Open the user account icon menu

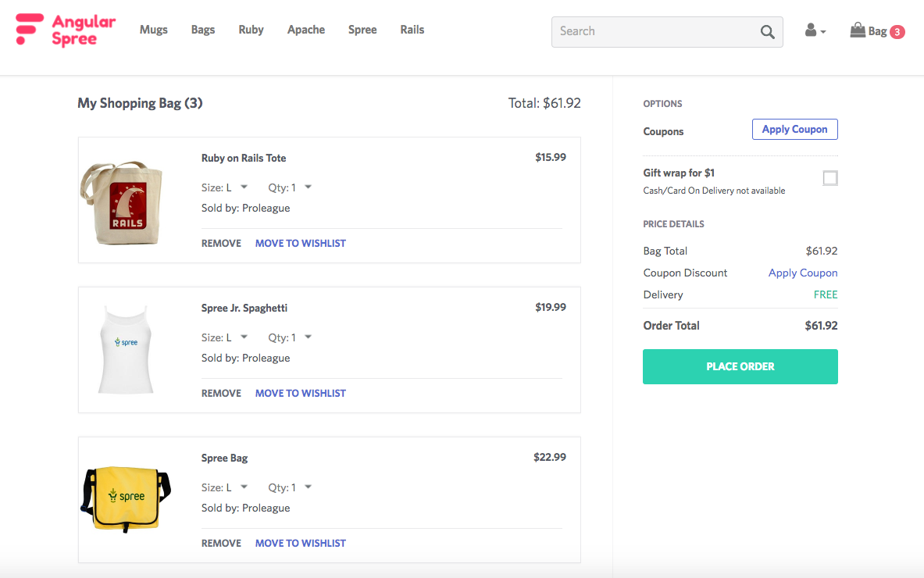pyautogui.click(x=815, y=30)
